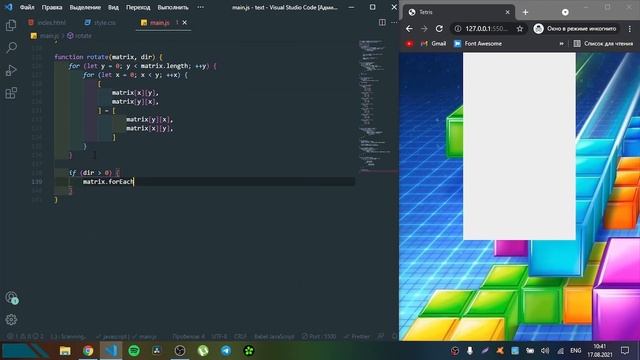
Task: Click the main.js breadcrumb
Action: pos(45,36)
